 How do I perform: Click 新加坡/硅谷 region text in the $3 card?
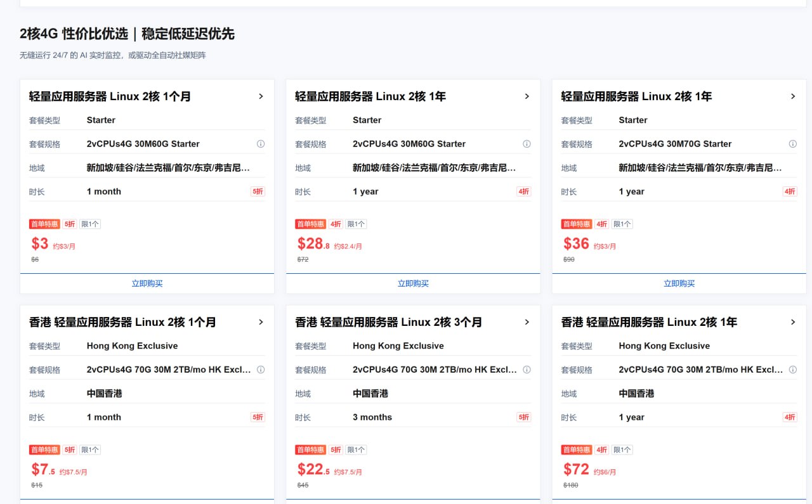pyautogui.click(x=168, y=168)
